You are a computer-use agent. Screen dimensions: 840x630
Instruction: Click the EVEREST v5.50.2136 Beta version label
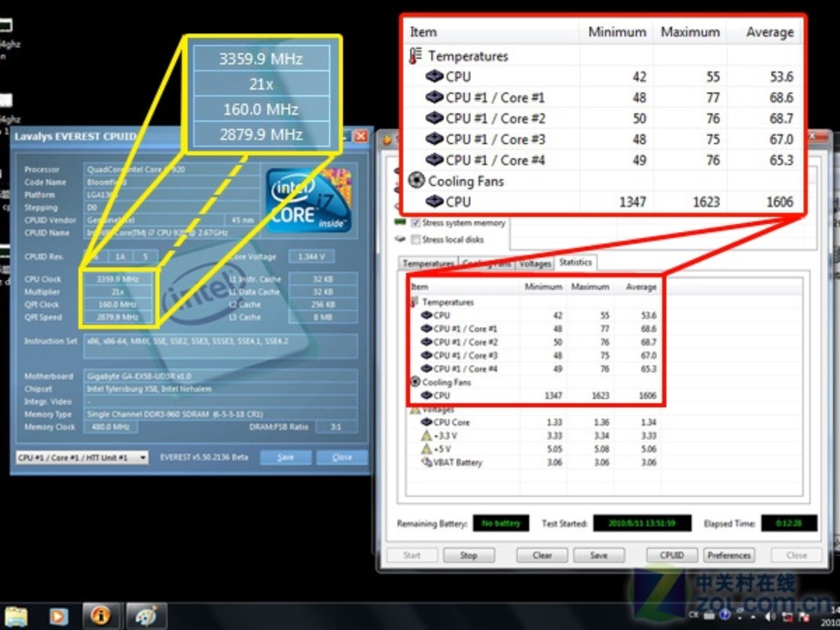(204, 457)
